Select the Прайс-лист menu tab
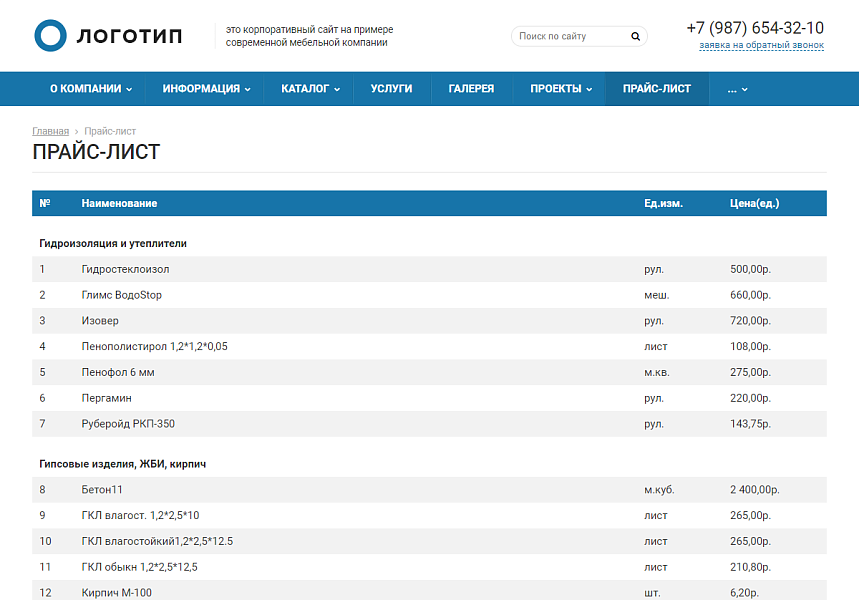 coord(656,89)
